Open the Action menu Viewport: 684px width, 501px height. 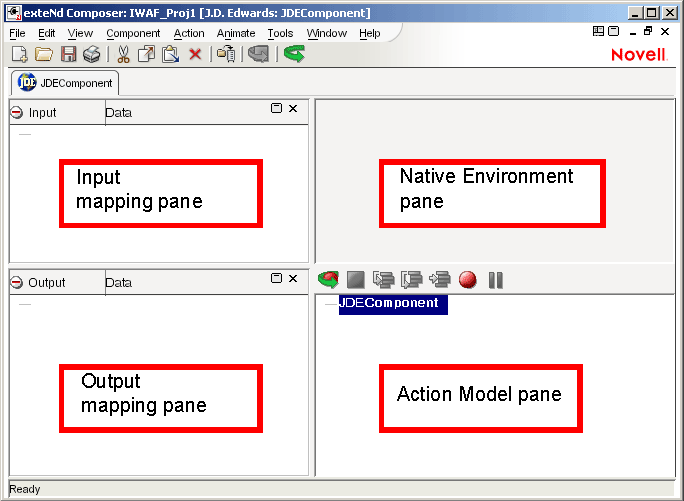tap(189, 33)
